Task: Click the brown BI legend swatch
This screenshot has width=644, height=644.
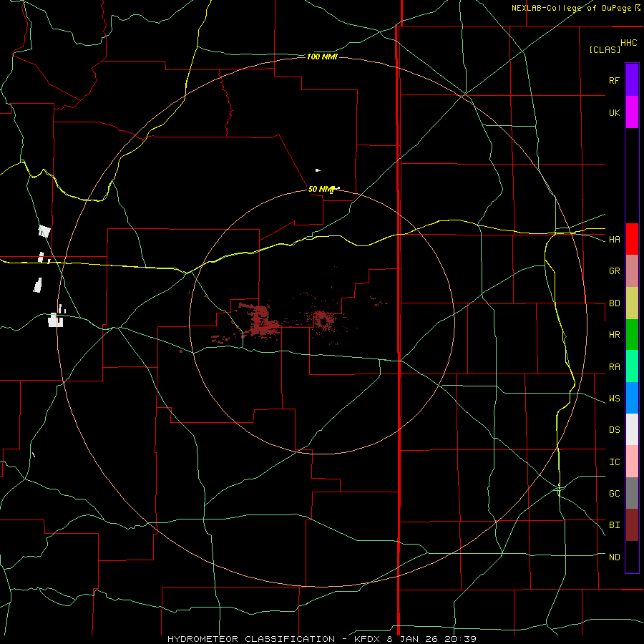Action: click(632, 525)
